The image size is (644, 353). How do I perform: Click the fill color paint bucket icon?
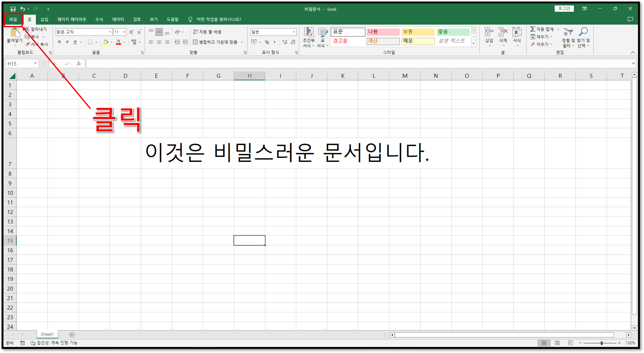[106, 42]
